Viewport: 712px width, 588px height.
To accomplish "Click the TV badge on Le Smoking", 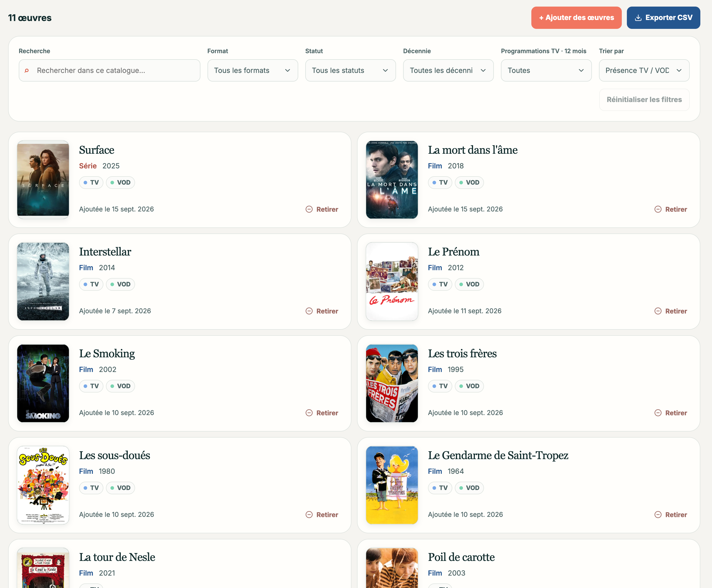I will [x=91, y=386].
